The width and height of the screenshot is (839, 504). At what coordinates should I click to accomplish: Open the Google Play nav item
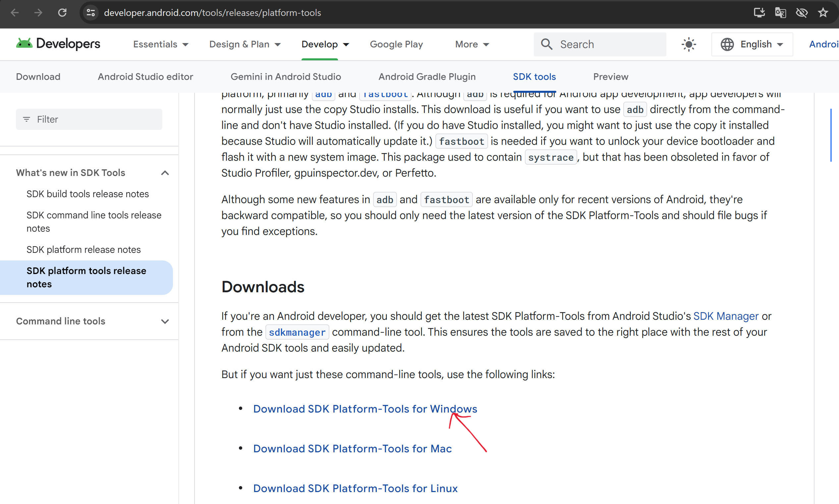(396, 44)
